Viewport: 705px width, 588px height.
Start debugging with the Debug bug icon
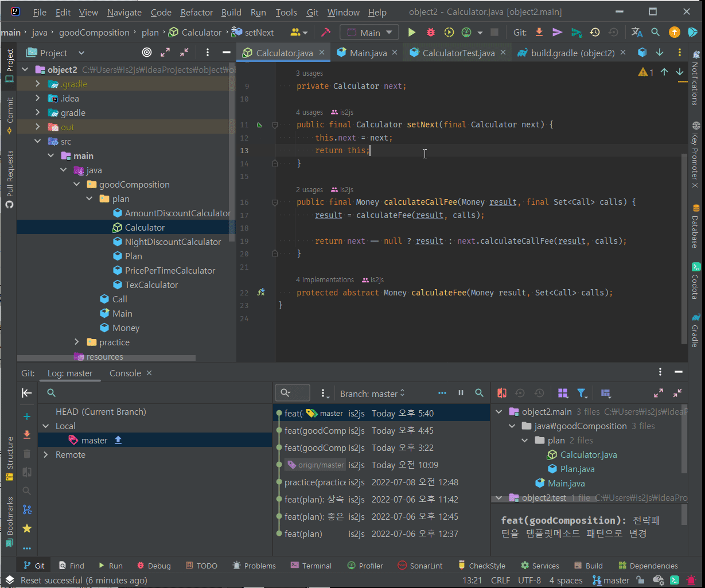pyautogui.click(x=430, y=33)
